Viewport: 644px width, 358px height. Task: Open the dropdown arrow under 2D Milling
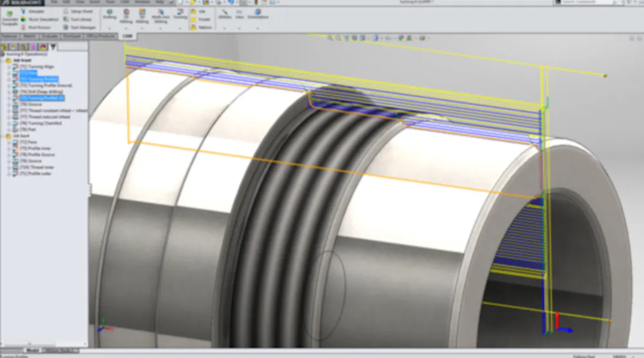pos(126,28)
